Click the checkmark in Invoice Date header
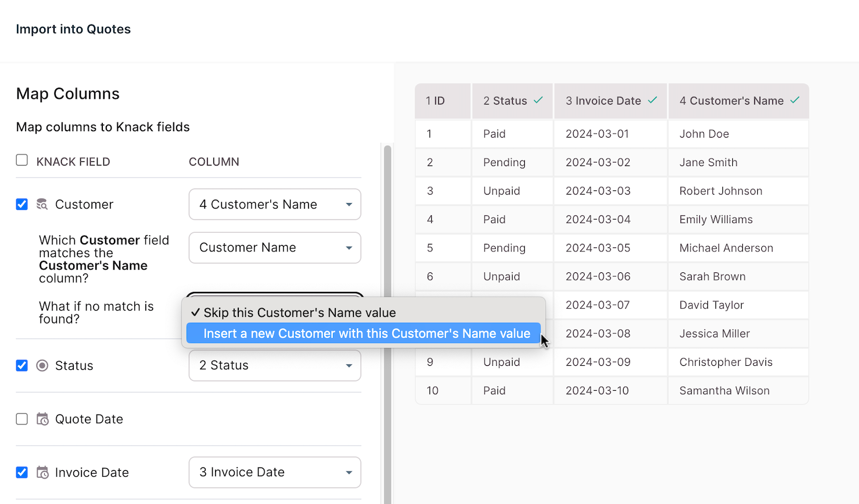The image size is (859, 504). click(x=652, y=100)
